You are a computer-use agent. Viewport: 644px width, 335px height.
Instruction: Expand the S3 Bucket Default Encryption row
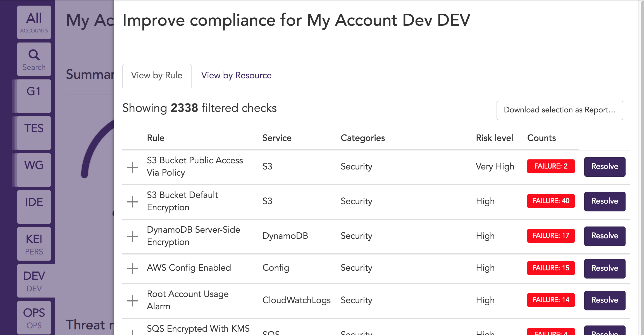coord(132,202)
